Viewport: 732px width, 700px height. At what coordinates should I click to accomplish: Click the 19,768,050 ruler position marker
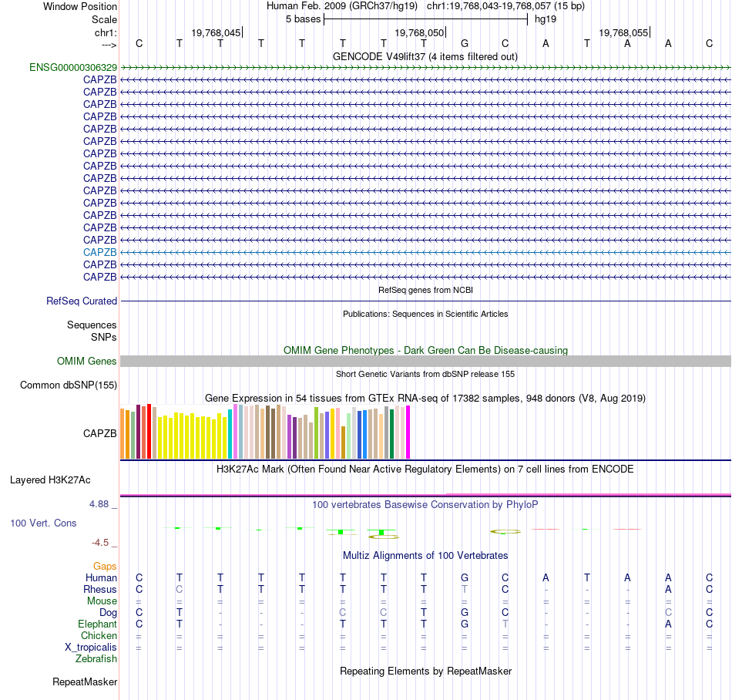tap(420, 32)
